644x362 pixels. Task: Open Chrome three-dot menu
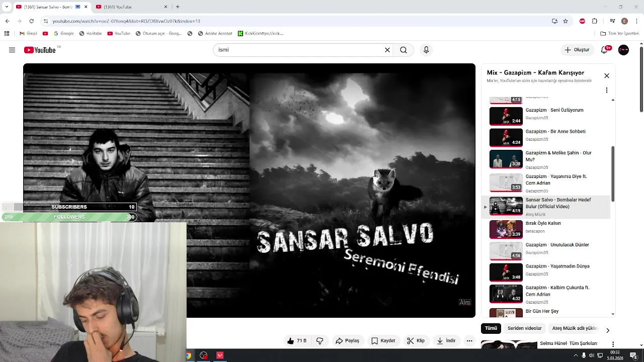coord(637,21)
